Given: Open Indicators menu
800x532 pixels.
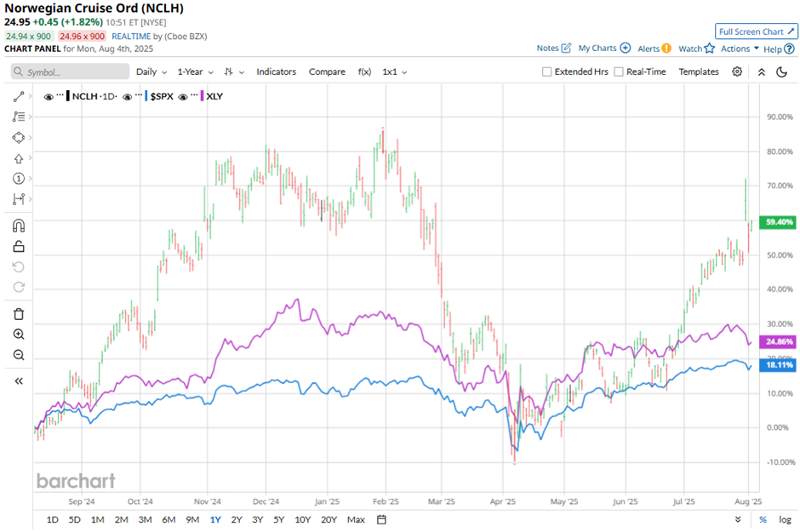Looking at the screenshot, I should coord(276,72).
